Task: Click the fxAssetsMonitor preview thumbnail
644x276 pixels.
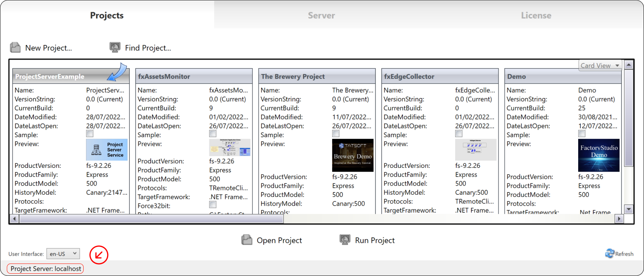Action: point(230,147)
